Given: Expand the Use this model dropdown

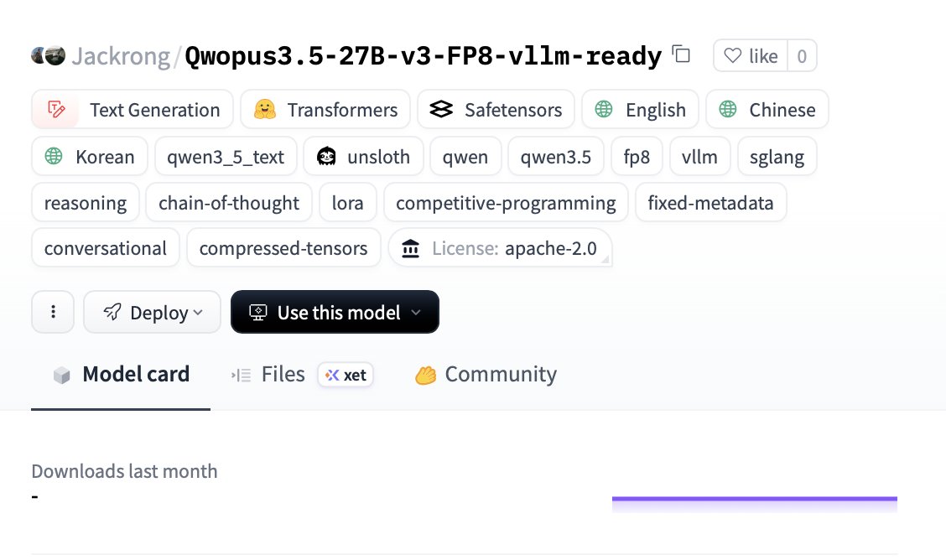Looking at the screenshot, I should click(x=335, y=312).
